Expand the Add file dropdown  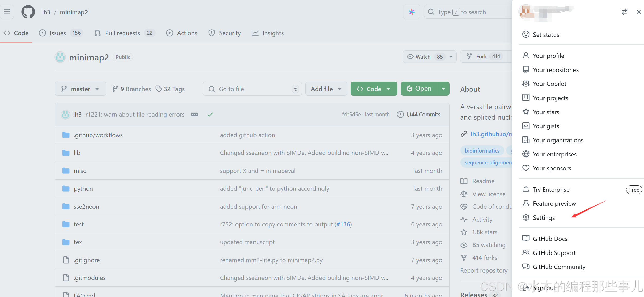(x=326, y=89)
